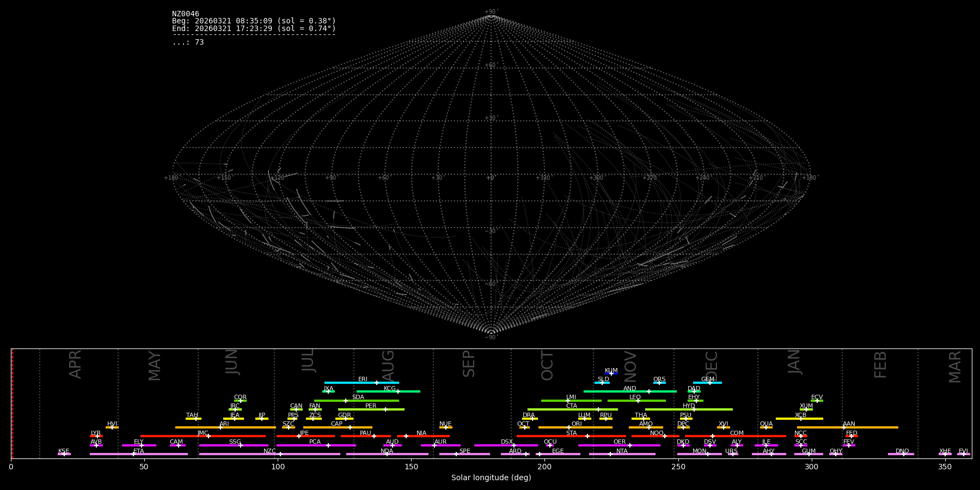The image size is (980, 490).
Task: Select the NTA shower label
Action: 622,451
